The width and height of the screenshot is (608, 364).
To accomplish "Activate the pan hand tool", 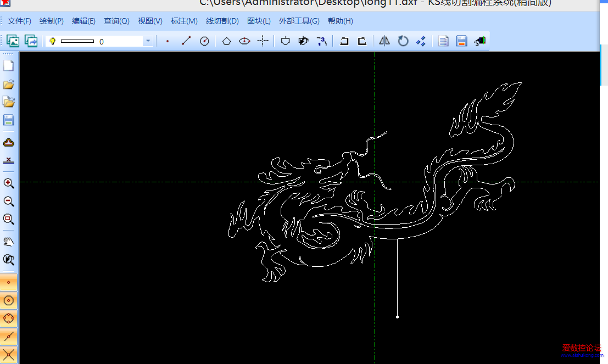I will (x=9, y=242).
